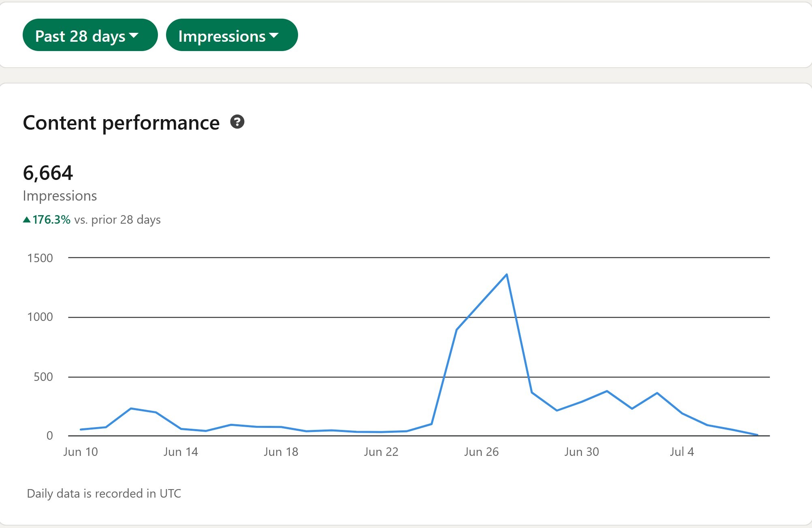Click the 1500 y-axis gridline label
The image size is (812, 528).
(40, 258)
